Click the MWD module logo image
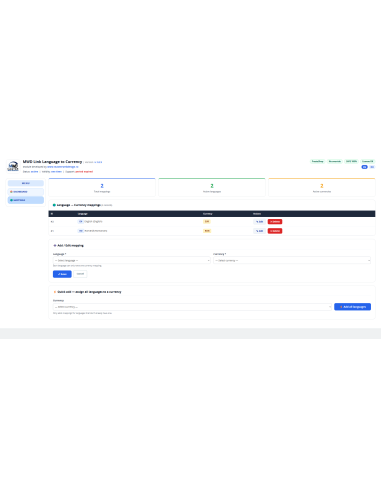Screen dimensions: 381x492 tap(13, 166)
